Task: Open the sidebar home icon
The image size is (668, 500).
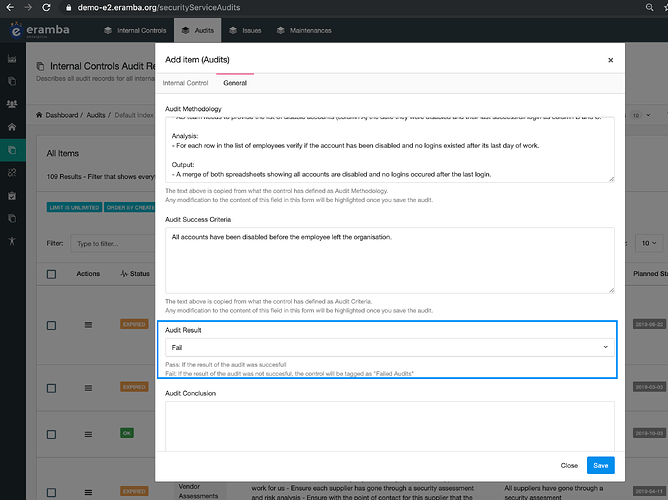Action: 12,127
